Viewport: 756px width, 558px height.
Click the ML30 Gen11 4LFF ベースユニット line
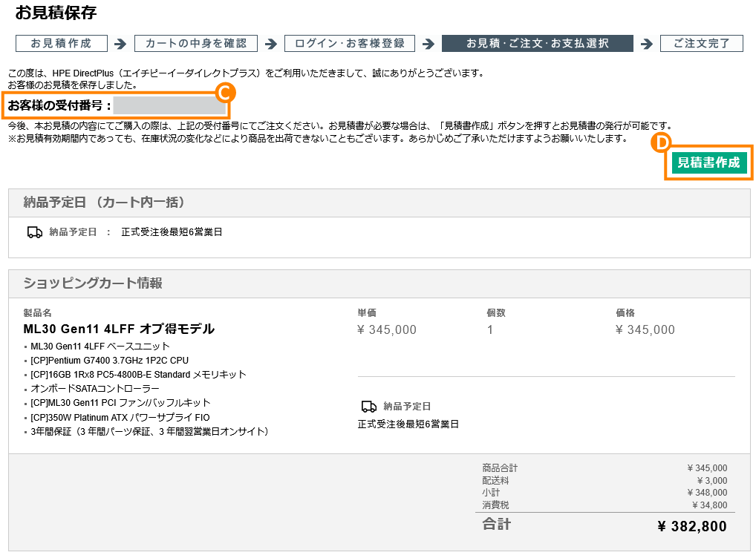point(100,347)
